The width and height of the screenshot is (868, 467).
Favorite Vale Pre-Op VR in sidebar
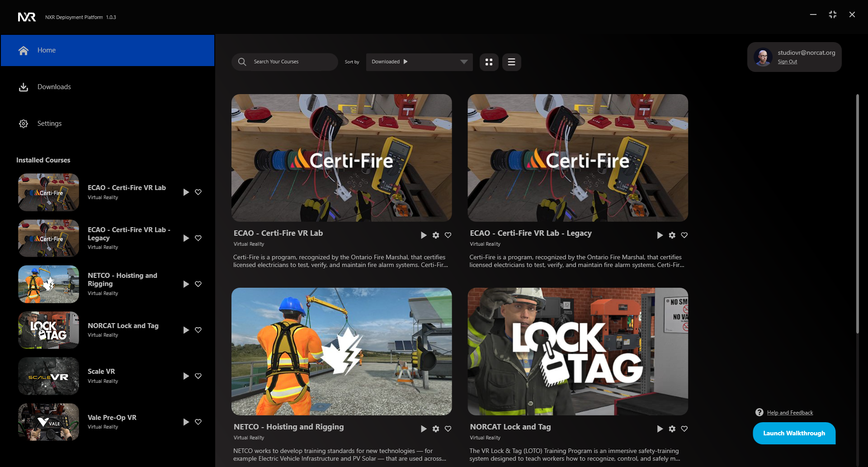[198, 422]
